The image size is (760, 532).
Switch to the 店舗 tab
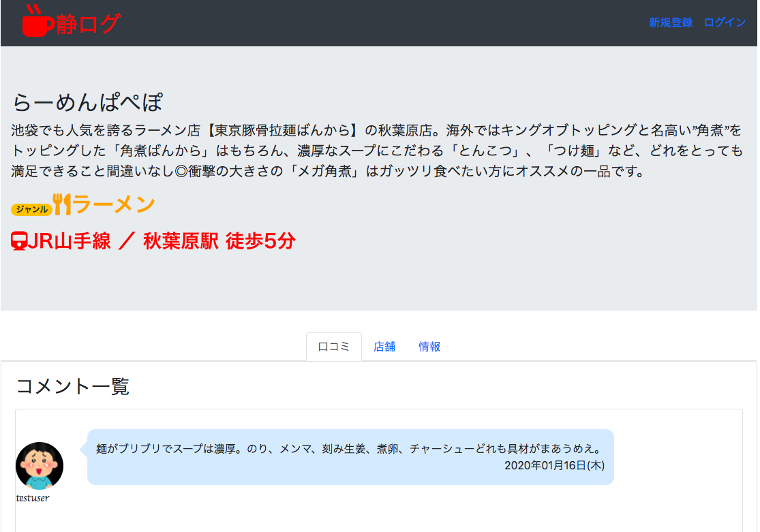384,347
